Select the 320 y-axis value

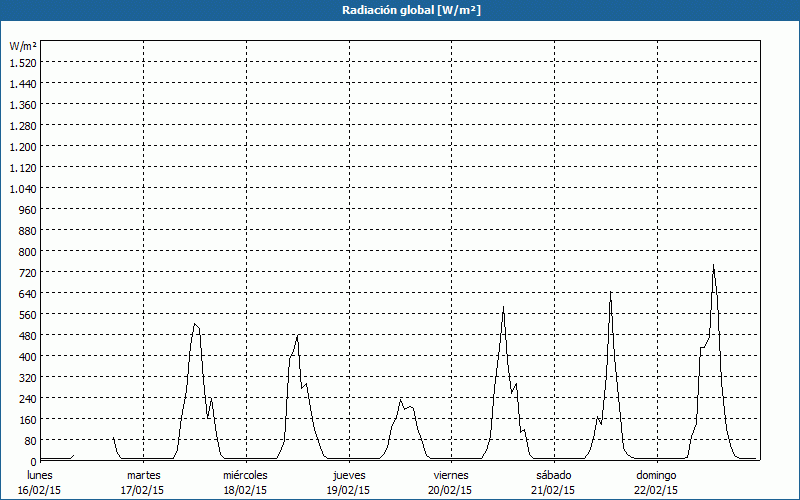[x=28, y=378]
